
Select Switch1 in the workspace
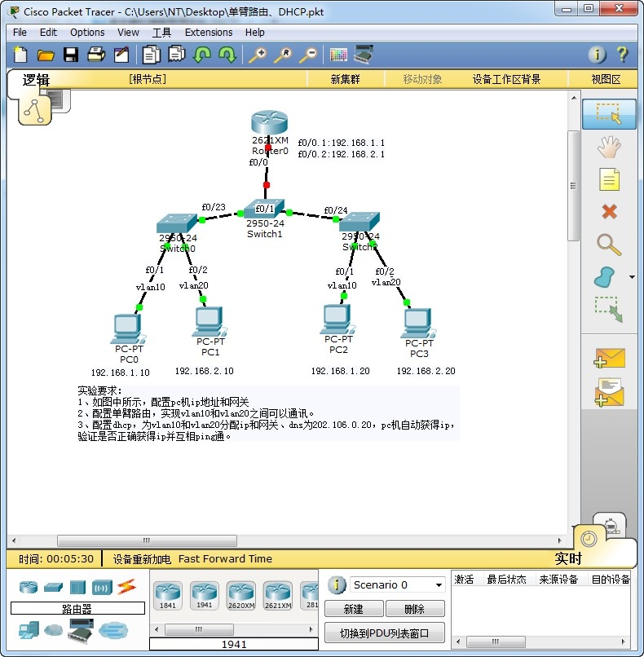(265, 209)
